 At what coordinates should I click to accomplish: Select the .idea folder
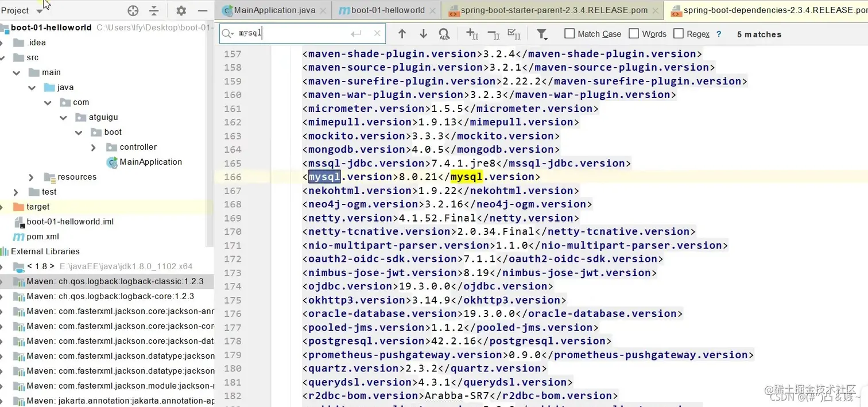(36, 42)
